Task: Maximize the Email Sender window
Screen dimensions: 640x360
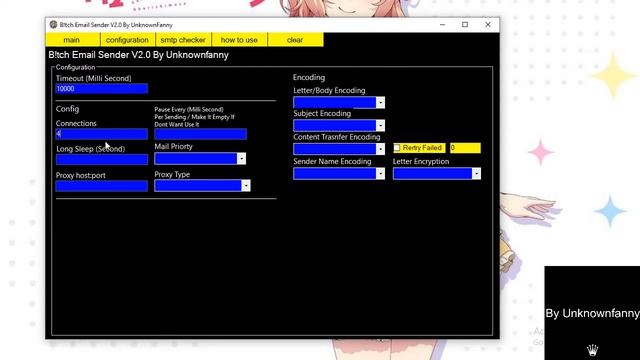Action: tap(465, 24)
